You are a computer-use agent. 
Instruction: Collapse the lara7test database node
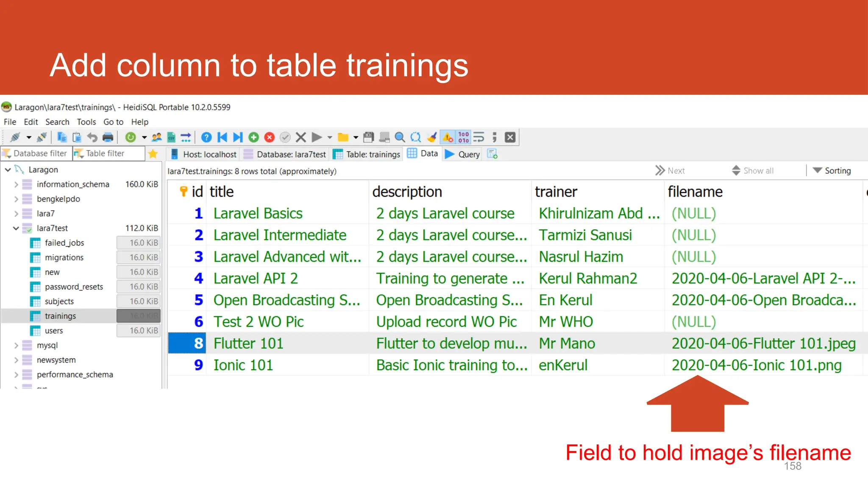[16, 228]
